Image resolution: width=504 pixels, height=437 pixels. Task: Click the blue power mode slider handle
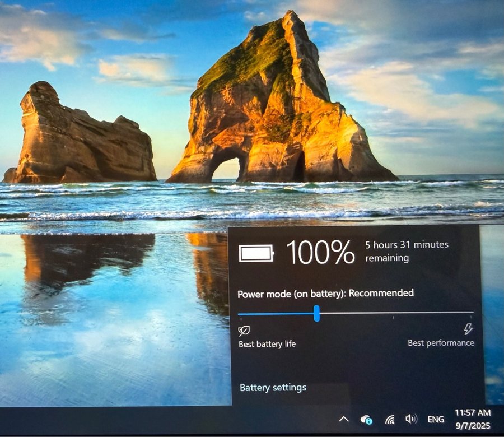tap(316, 313)
